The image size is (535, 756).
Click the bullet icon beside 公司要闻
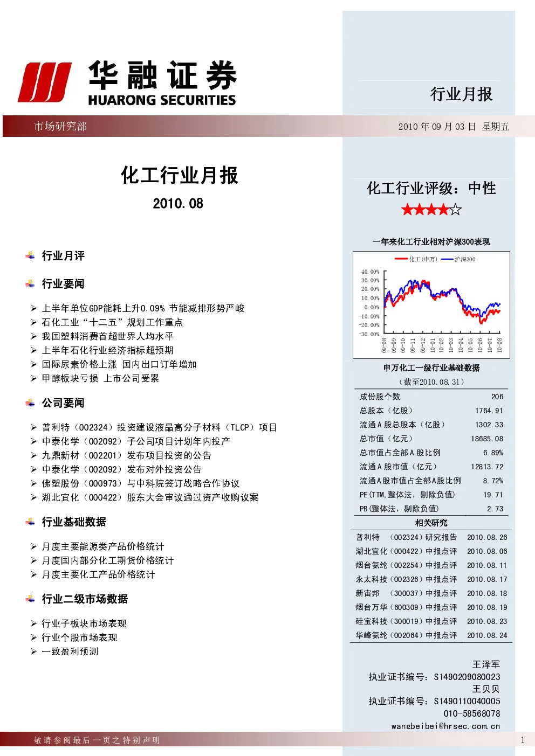coord(30,403)
